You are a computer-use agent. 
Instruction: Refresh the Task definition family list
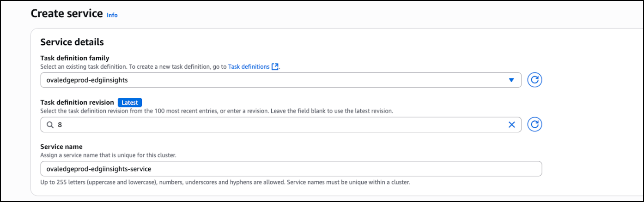point(535,80)
